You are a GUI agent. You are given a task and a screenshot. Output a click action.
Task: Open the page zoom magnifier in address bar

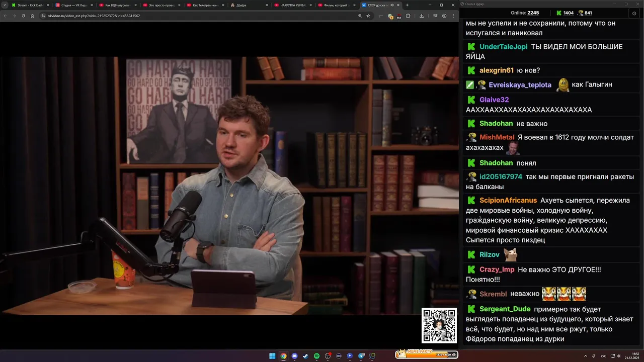tap(360, 16)
